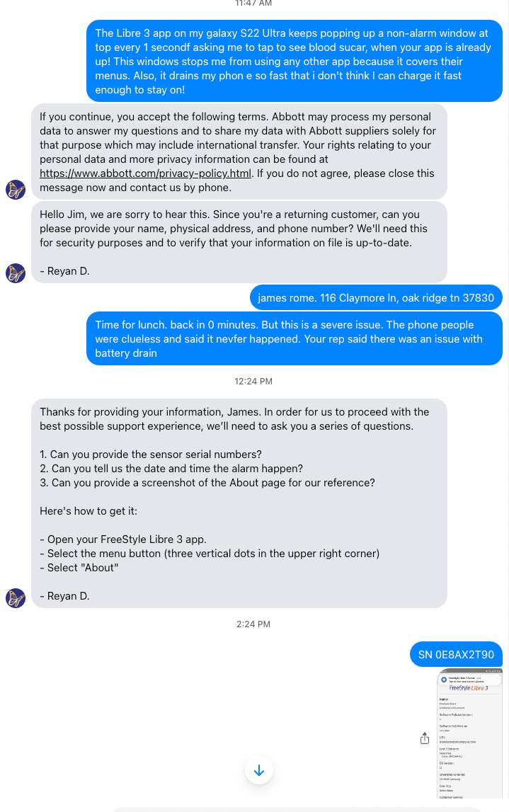Click Abbott avatar beside 'Hello Jim' message
The height and width of the screenshot is (812, 509).
[16, 273]
